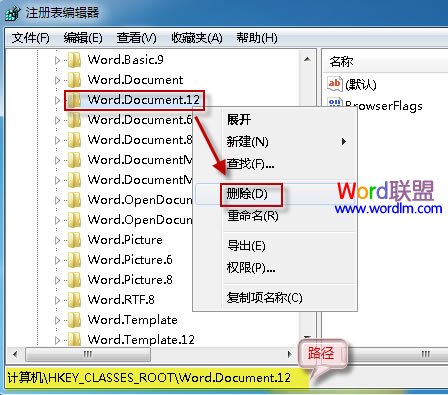Click the Word.Document.6 folder icon
Screen dimensions: 448x395
click(74, 120)
